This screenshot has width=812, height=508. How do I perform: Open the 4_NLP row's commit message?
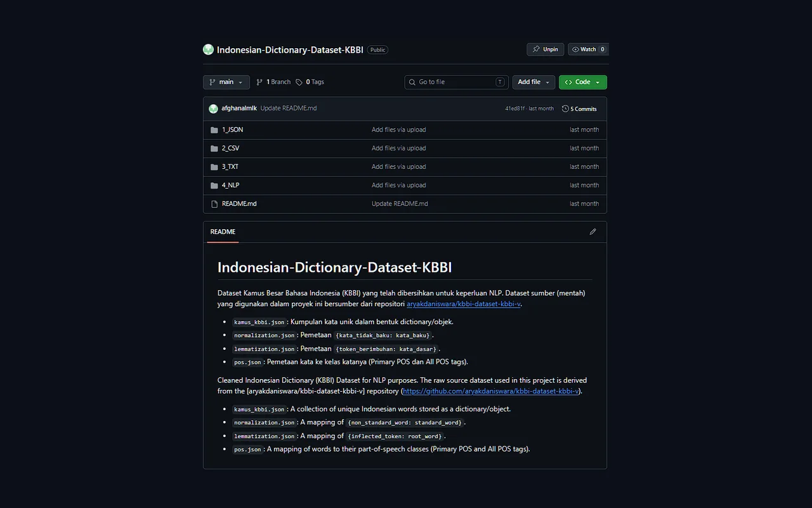[398, 185]
